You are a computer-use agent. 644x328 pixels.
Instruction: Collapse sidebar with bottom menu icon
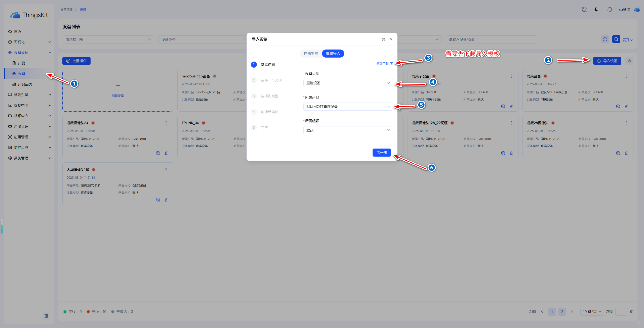pyautogui.click(x=46, y=316)
